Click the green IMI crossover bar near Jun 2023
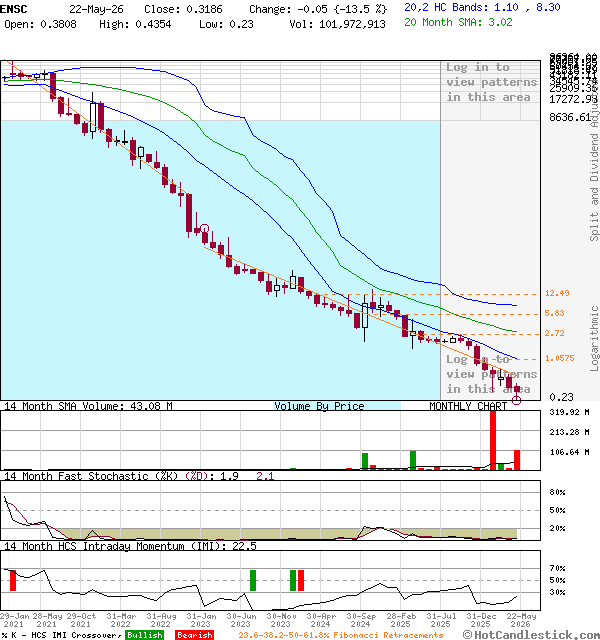This screenshot has width=600, height=640. pyautogui.click(x=253, y=580)
